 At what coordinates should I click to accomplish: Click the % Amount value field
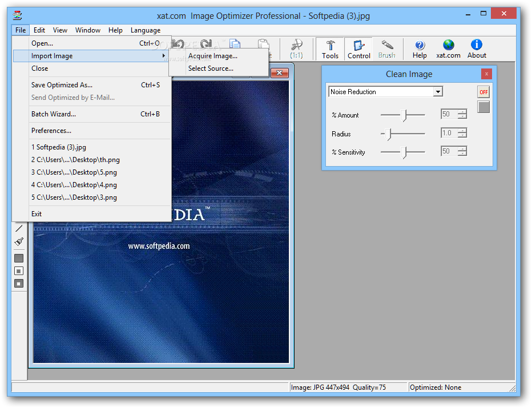point(449,114)
